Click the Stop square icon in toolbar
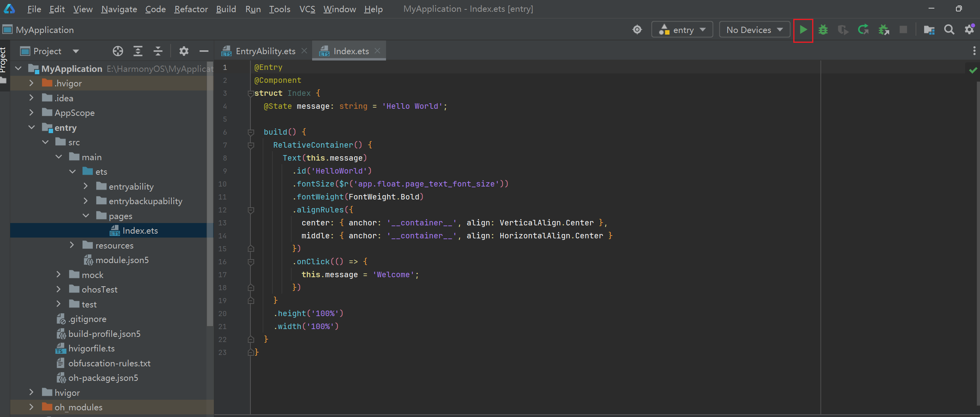The image size is (980, 417). (x=903, y=30)
